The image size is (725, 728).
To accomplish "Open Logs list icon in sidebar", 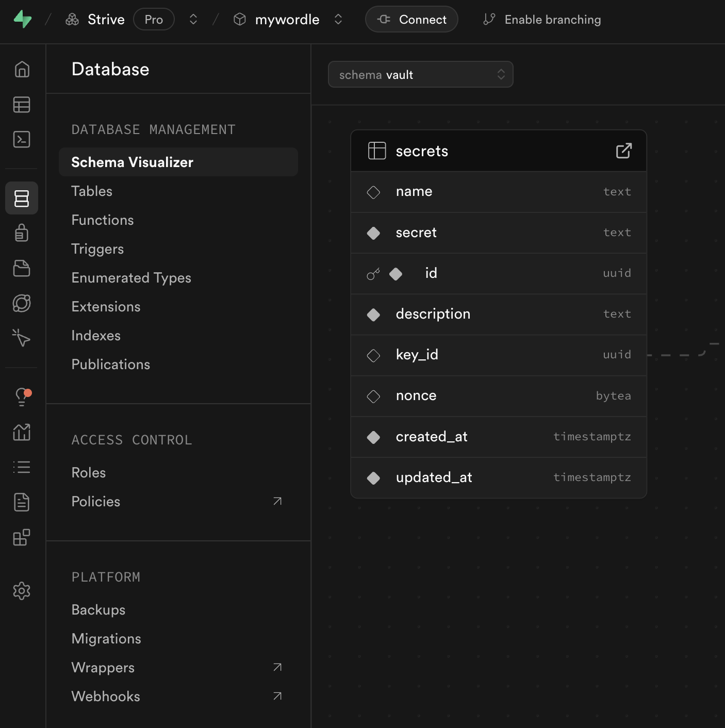I will click(x=22, y=467).
